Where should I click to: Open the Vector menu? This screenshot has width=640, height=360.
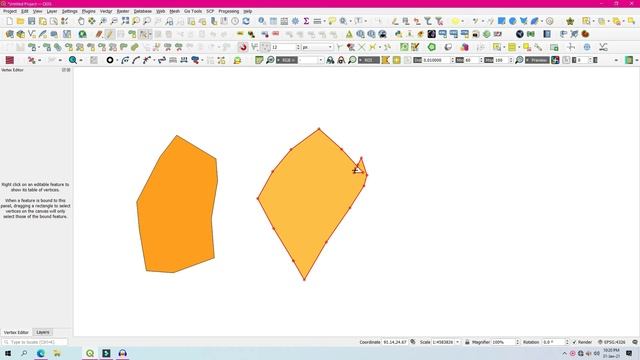coord(106,11)
